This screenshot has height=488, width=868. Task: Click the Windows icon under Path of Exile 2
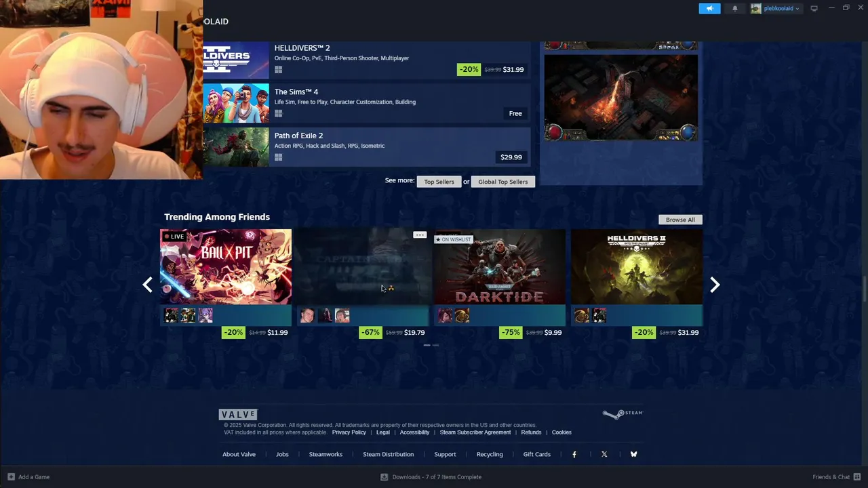[278, 157]
